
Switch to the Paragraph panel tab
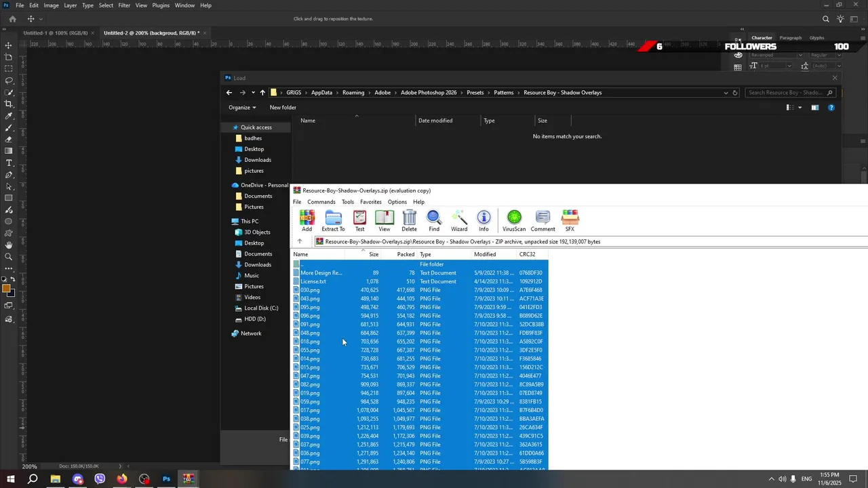coord(791,38)
